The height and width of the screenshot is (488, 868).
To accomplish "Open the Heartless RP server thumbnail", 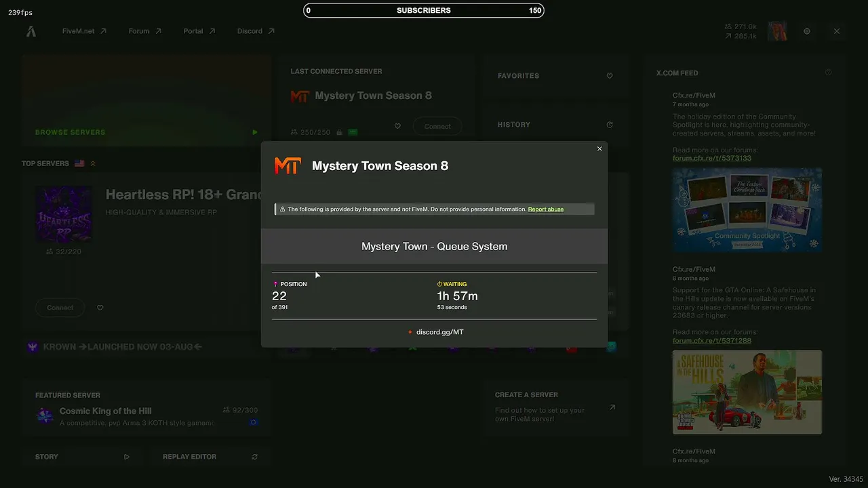I will click(64, 214).
